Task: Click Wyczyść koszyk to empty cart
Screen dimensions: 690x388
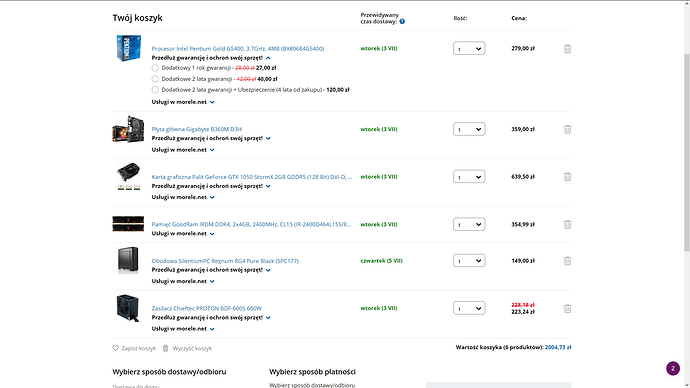Action: point(192,348)
